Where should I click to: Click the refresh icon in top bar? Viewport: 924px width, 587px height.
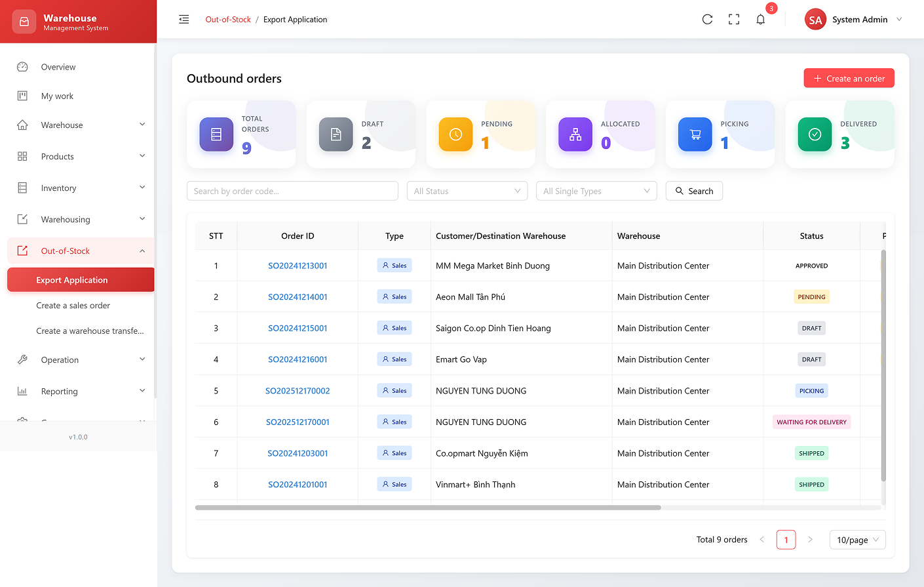pos(707,20)
